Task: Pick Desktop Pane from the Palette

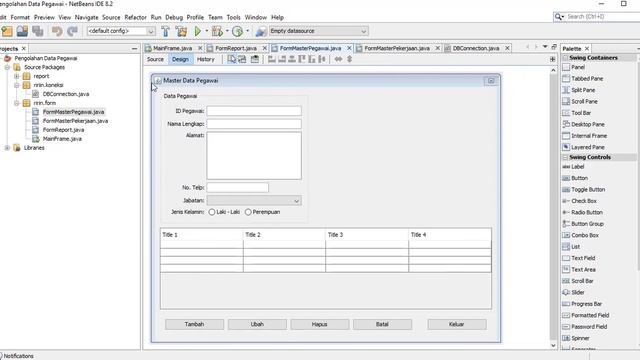Action: [583, 124]
